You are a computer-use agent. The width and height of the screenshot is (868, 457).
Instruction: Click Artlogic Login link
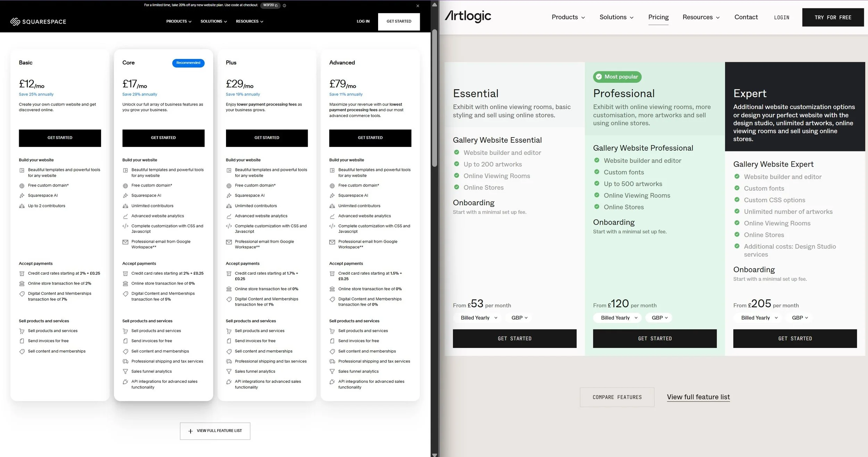782,18
